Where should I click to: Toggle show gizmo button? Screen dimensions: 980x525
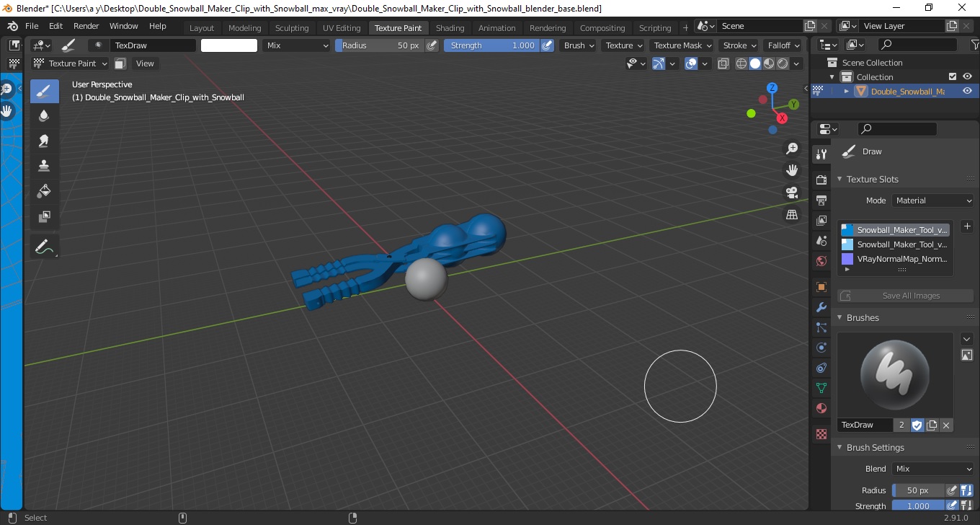tap(658, 63)
